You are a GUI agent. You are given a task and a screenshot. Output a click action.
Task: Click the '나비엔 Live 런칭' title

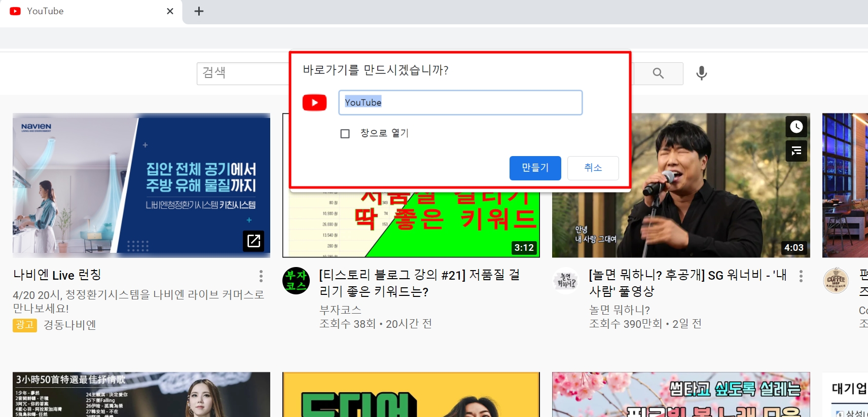[57, 275]
